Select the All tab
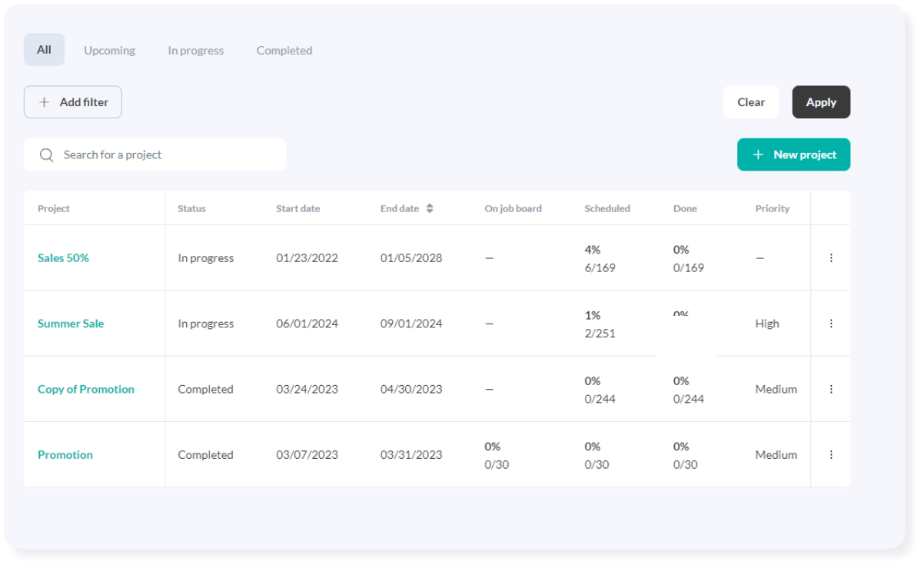This screenshot has width=924, height=568. point(44,50)
